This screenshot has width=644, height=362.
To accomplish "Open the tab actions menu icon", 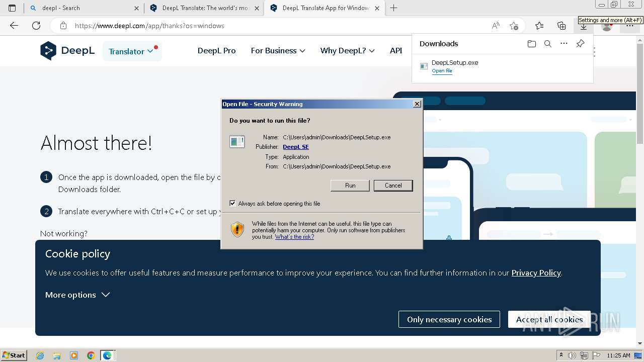I will 12,8.
